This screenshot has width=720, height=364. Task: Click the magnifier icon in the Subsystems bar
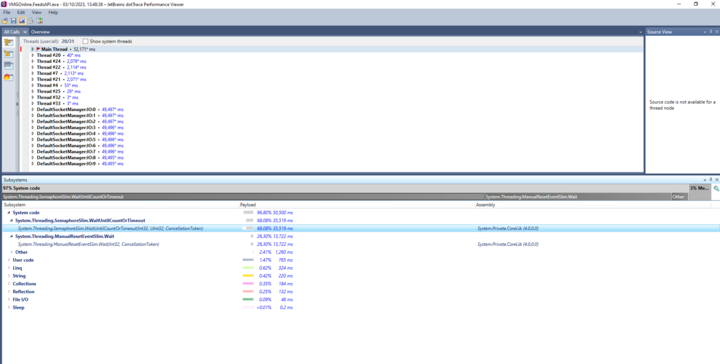click(716, 189)
